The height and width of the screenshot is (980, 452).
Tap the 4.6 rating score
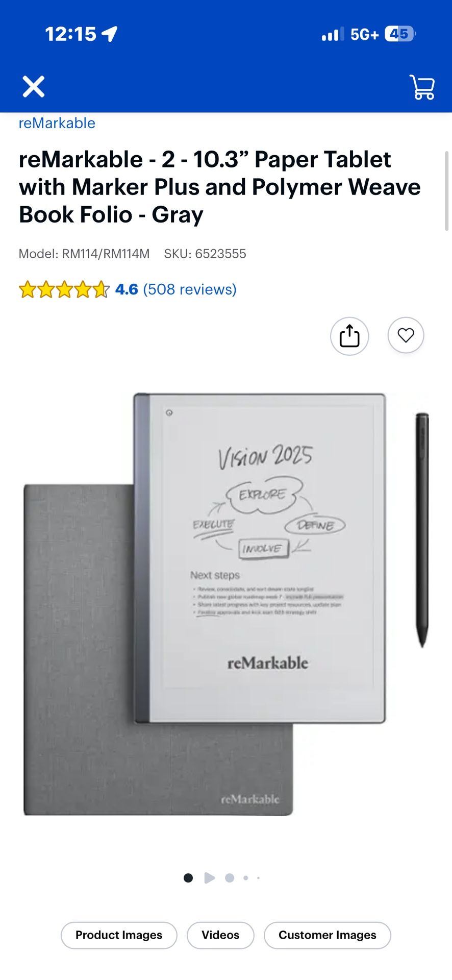pyautogui.click(x=127, y=289)
